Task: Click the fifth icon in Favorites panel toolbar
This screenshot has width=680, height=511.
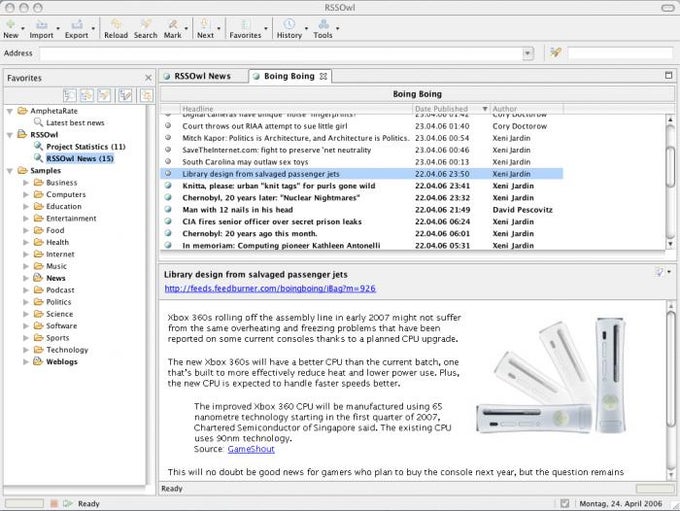Action: click(x=146, y=95)
